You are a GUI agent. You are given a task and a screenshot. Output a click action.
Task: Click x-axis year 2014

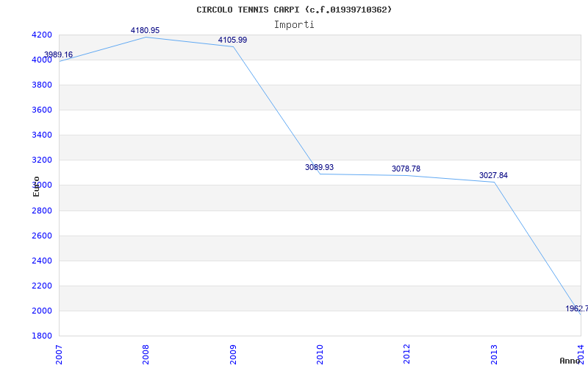[581, 355]
